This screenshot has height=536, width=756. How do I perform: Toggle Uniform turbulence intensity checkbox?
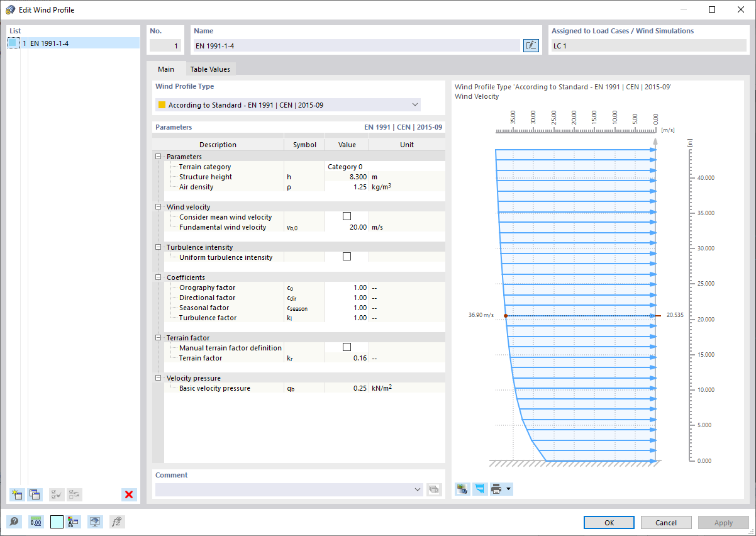point(347,257)
